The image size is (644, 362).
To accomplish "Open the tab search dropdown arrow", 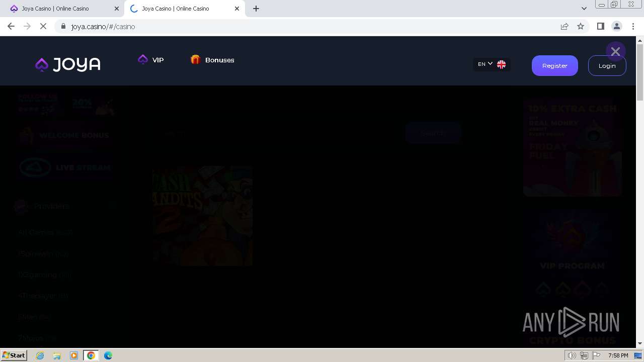I will tap(584, 9).
